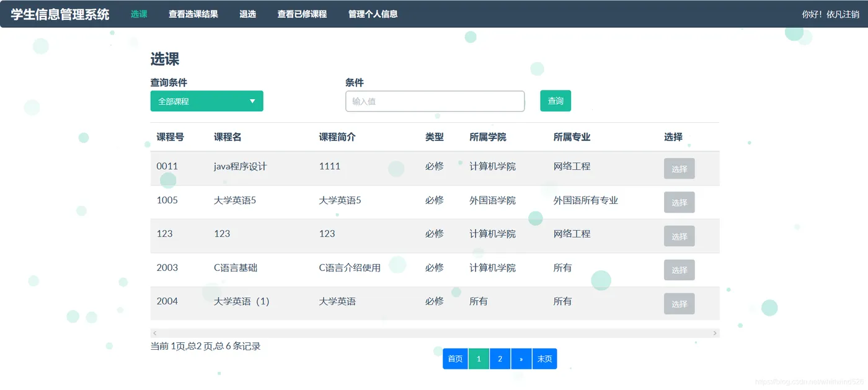The width and height of the screenshot is (868, 390).
Task: Open 查看已修课程 in the top navigation
Action: [x=302, y=14]
